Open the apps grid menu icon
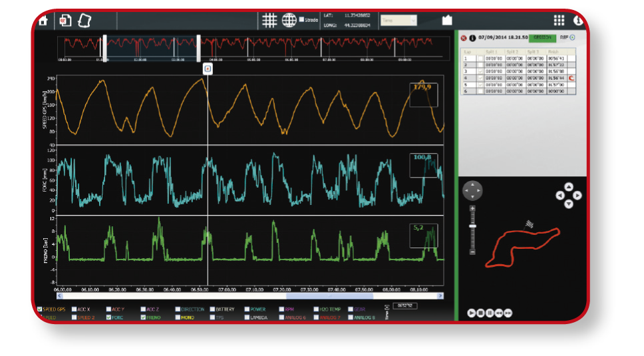Viewport: 644px width, 356px height. click(x=559, y=20)
